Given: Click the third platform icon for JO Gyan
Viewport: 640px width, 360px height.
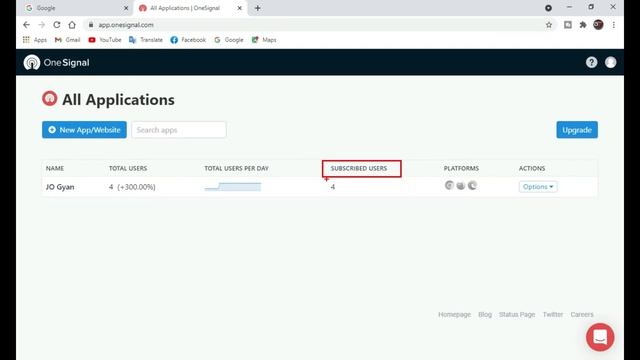Looking at the screenshot, I should [x=472, y=185].
